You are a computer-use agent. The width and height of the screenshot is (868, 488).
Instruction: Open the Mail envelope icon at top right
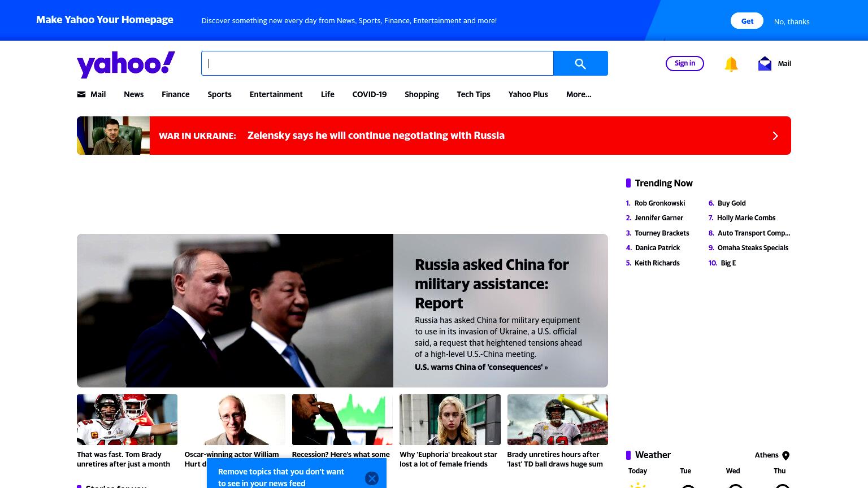click(x=765, y=63)
